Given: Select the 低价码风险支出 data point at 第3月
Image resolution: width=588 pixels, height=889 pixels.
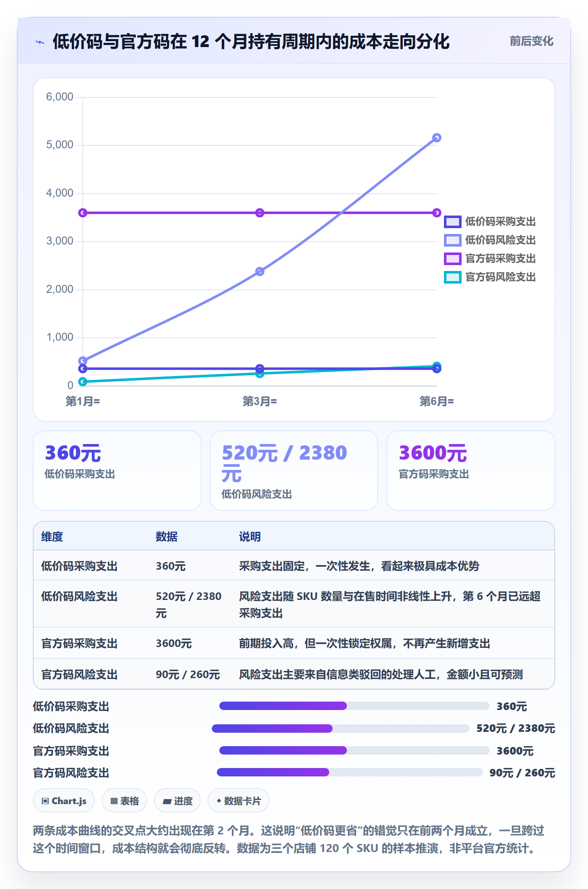Looking at the screenshot, I should tap(260, 271).
